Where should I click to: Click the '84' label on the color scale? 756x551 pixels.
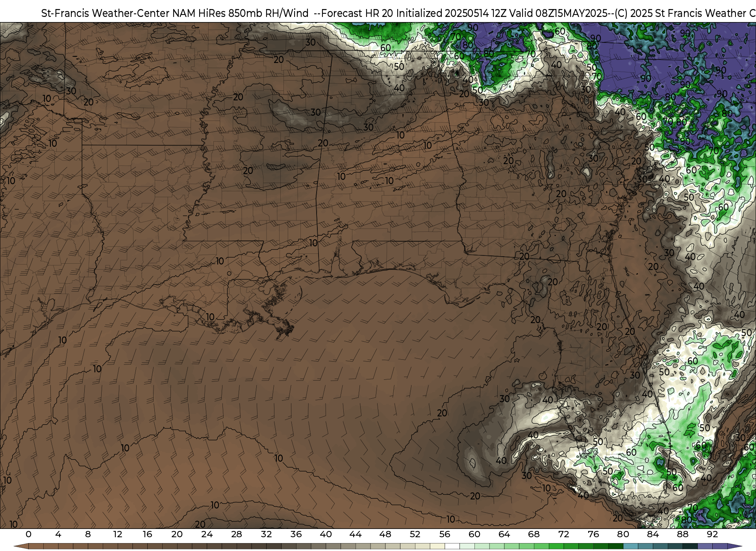pyautogui.click(x=653, y=534)
